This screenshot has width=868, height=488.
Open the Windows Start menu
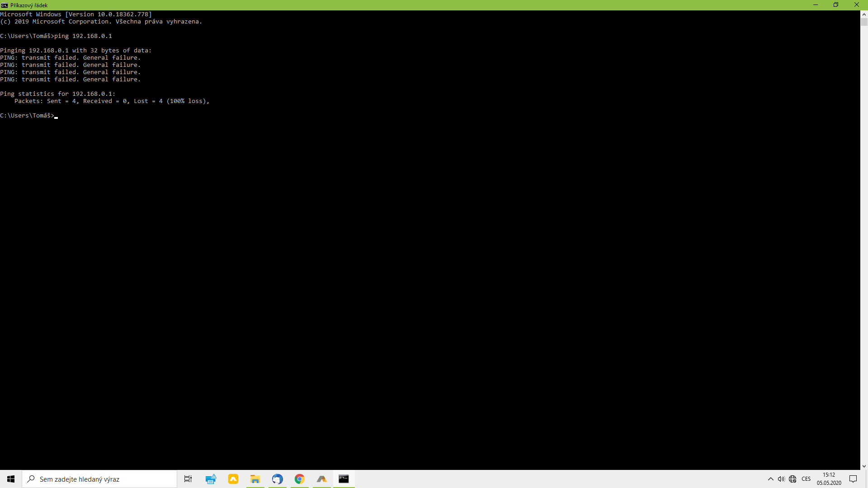11,479
